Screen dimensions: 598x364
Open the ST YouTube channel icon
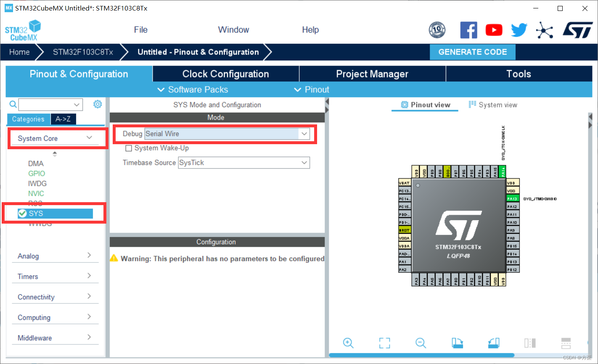pos(494,30)
